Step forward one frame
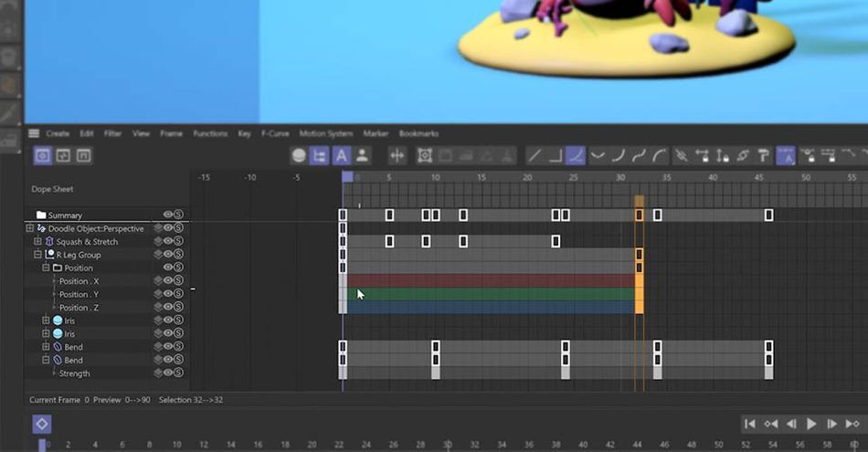This screenshot has width=868, height=452. click(x=831, y=425)
